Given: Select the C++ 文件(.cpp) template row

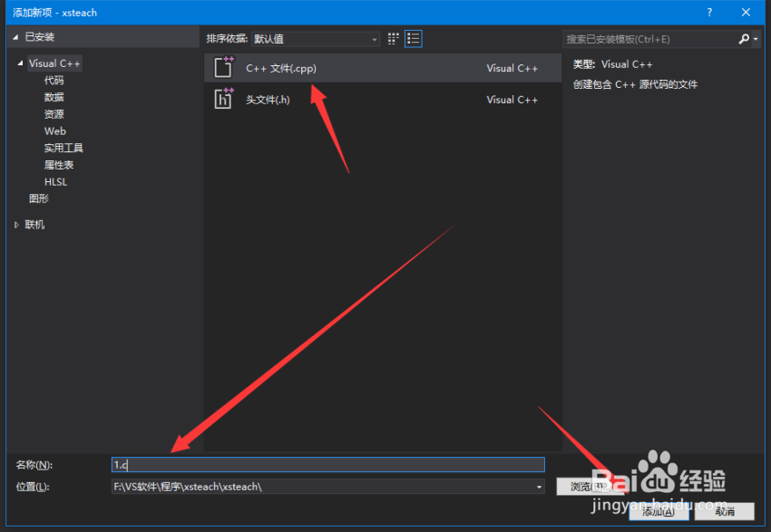Looking at the screenshot, I should coord(383,68).
